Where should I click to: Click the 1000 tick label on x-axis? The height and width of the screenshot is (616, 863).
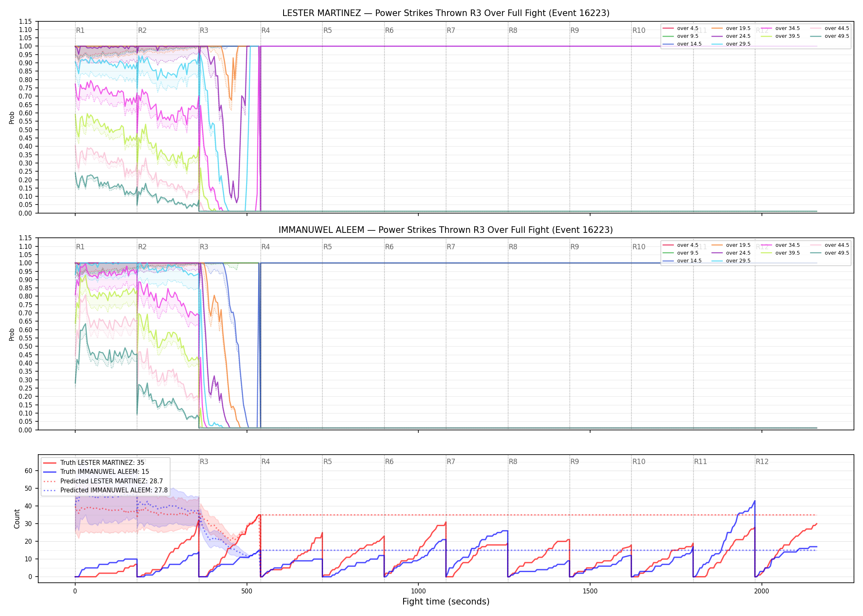[x=418, y=591]
